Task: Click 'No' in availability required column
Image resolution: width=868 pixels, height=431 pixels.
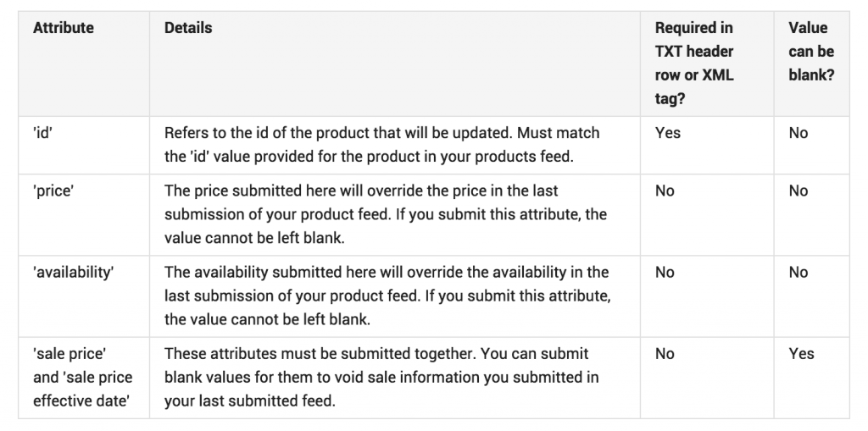Action: (x=665, y=272)
